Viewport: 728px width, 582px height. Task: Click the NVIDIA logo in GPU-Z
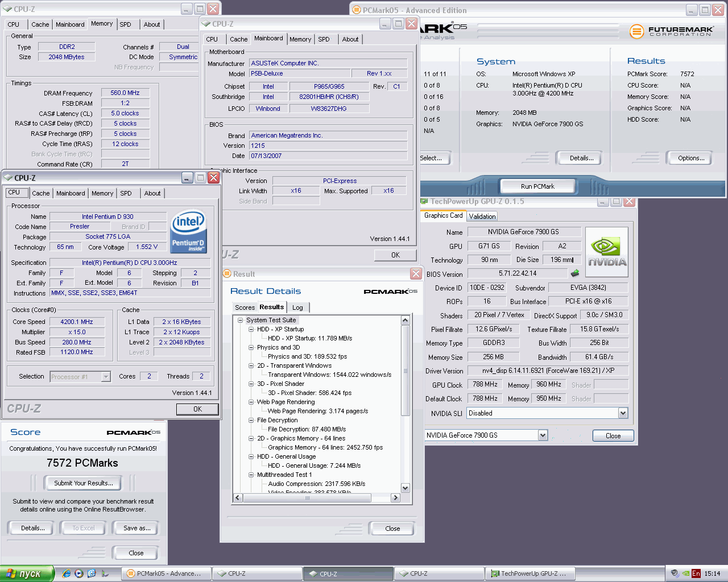pos(607,252)
